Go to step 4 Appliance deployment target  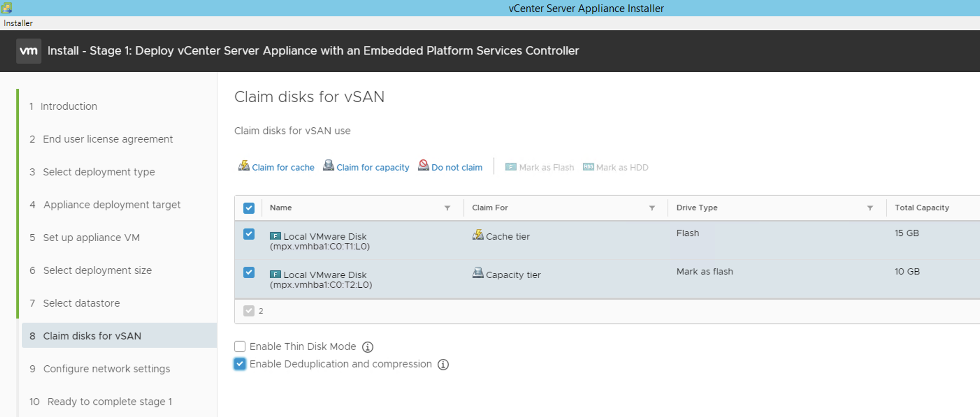[105, 205]
